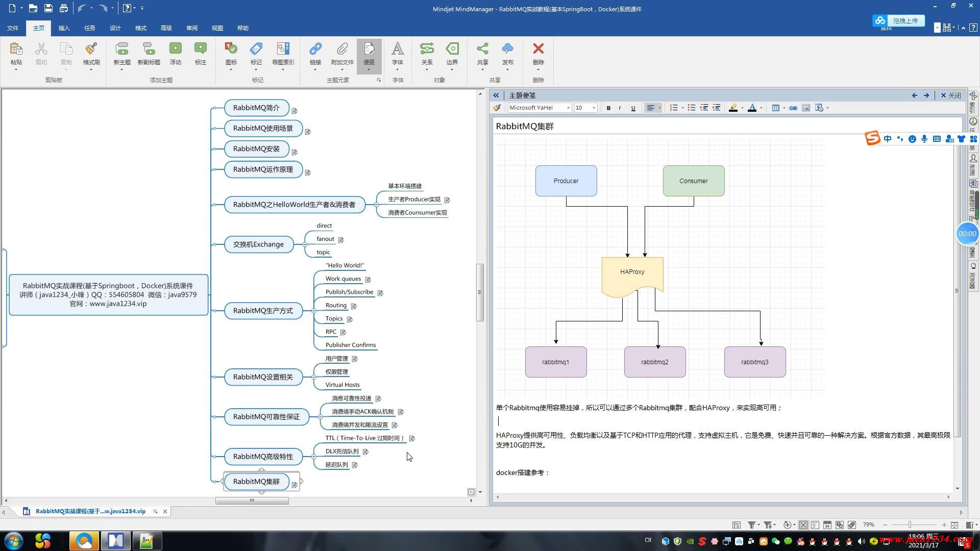This screenshot has width=980, height=551.
Task: Click the tag (标记) ribbon icon
Action: 256,49
